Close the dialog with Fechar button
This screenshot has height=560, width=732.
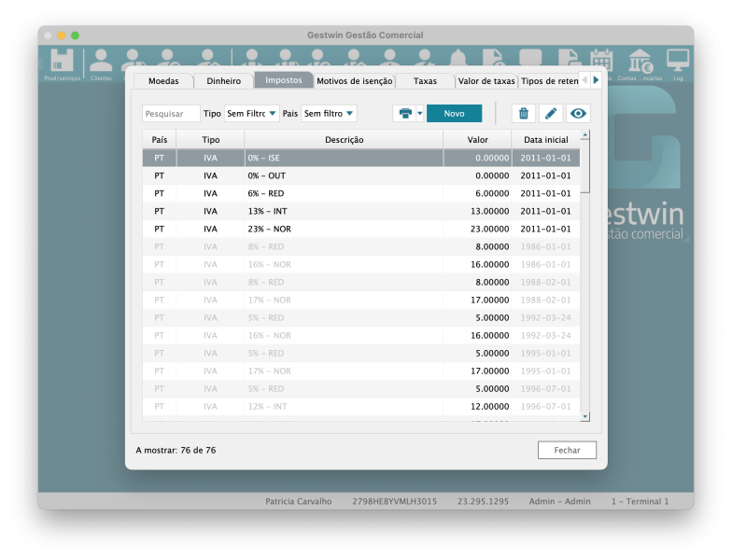(567, 450)
